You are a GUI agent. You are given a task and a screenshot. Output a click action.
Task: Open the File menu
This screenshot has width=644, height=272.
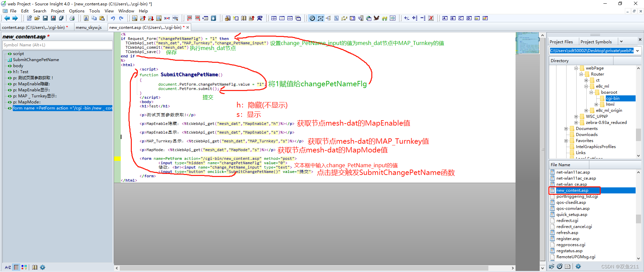point(13,11)
